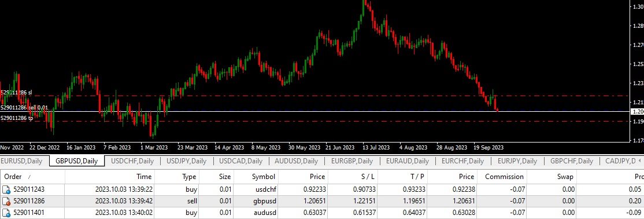Click the stop loss value 1.22151
The image size is (644, 219).
pos(364,201)
